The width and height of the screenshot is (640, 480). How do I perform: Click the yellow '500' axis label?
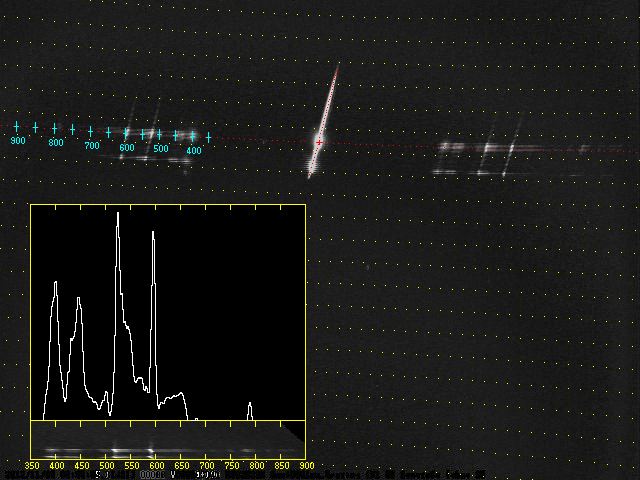[107, 466]
